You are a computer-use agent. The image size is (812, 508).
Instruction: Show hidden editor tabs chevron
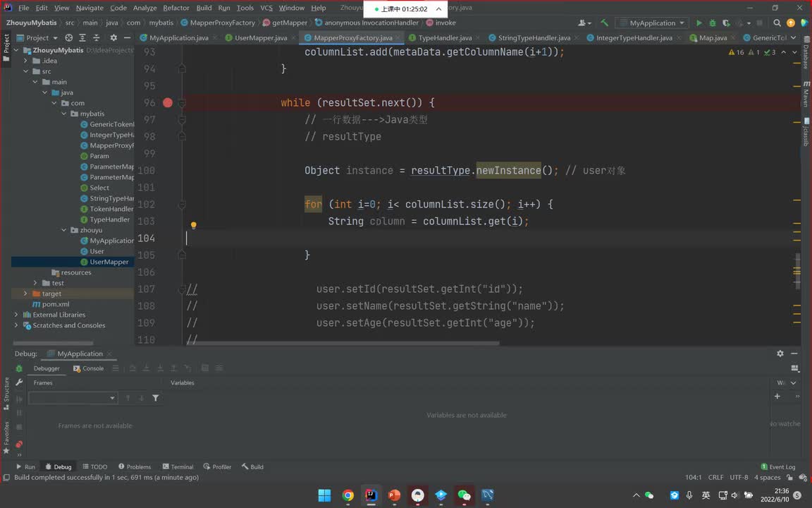pos(794,37)
